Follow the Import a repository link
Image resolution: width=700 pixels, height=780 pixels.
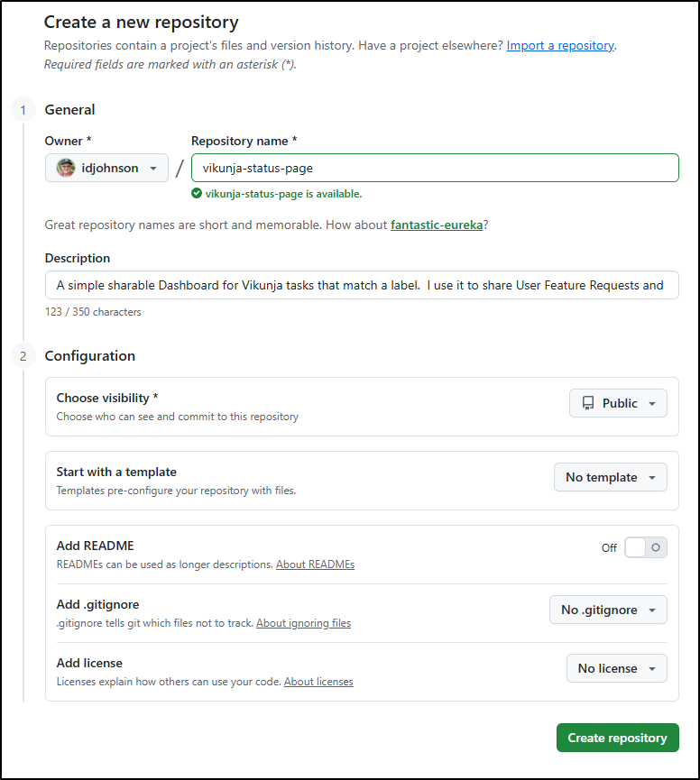[560, 45]
